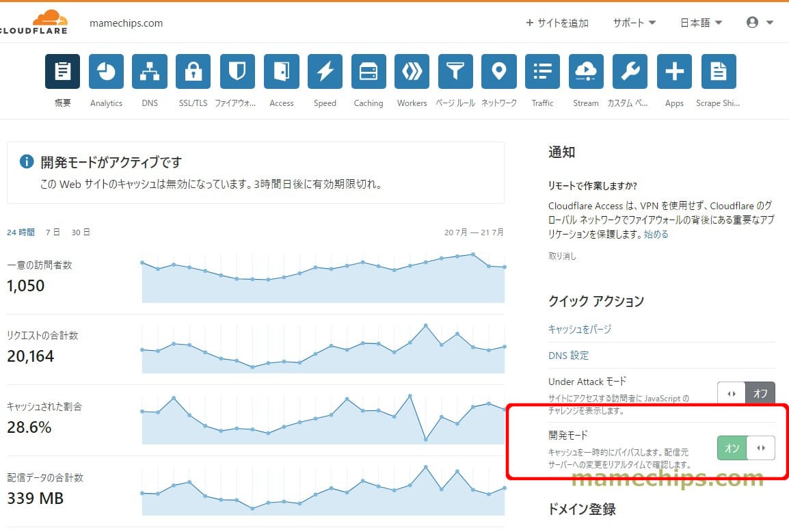Select the 7 日 time range tab
Image resolution: width=789 pixels, height=532 pixels.
(x=53, y=232)
